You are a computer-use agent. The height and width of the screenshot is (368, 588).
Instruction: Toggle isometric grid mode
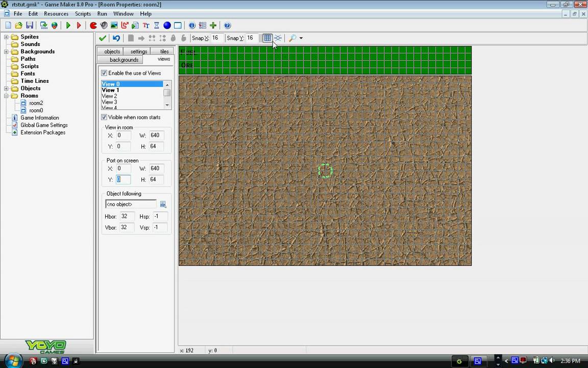click(x=278, y=38)
